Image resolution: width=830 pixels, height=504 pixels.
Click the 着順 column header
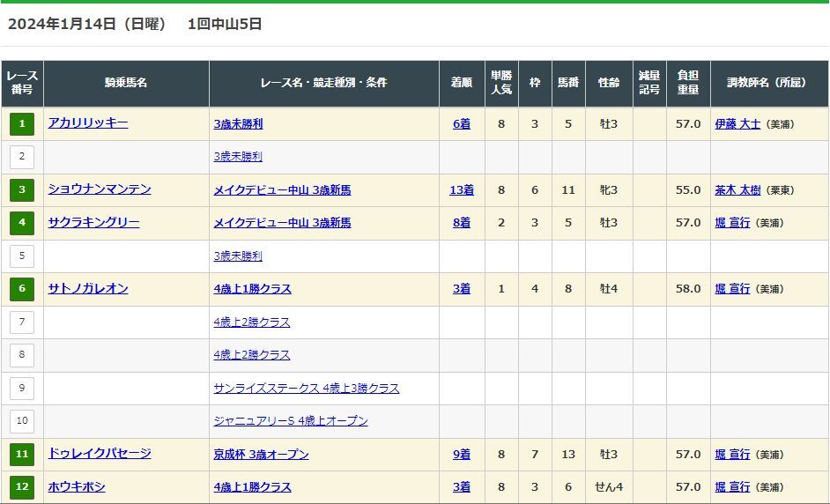[462, 83]
